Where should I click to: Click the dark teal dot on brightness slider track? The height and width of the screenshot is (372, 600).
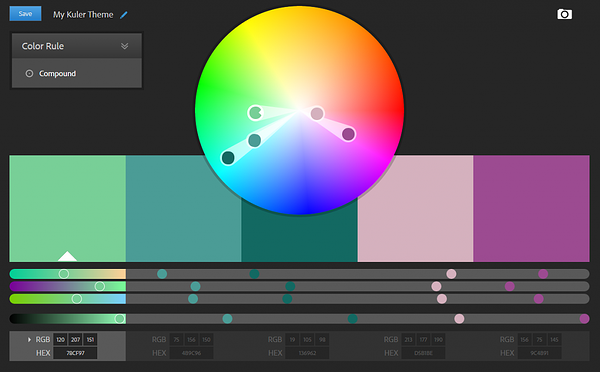(353, 318)
